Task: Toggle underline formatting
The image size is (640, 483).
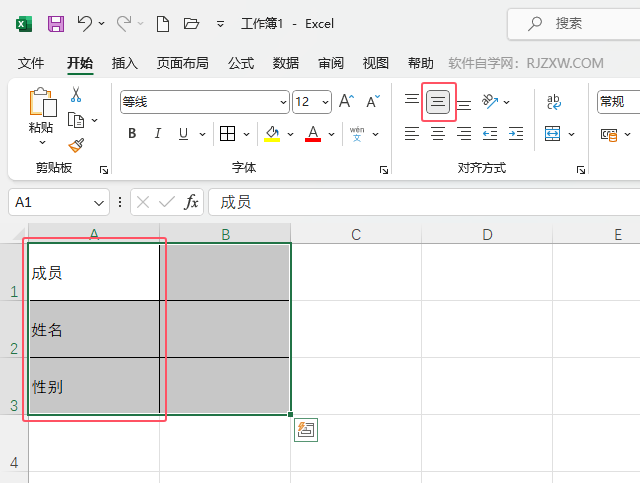Action: click(183, 134)
